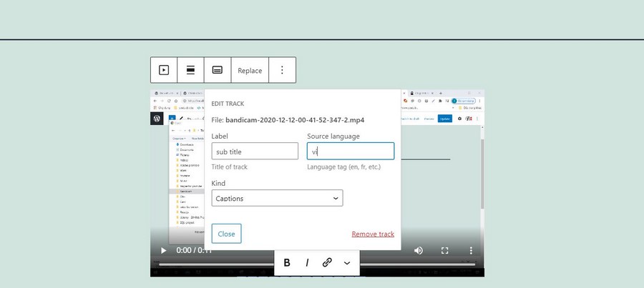644x288 pixels.
Task: Insert a link with the link icon
Action: pos(327,262)
